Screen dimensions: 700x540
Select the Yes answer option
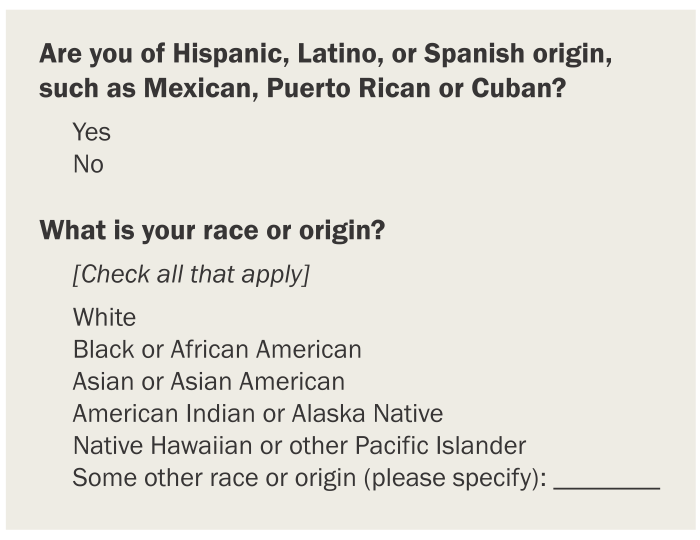(91, 132)
